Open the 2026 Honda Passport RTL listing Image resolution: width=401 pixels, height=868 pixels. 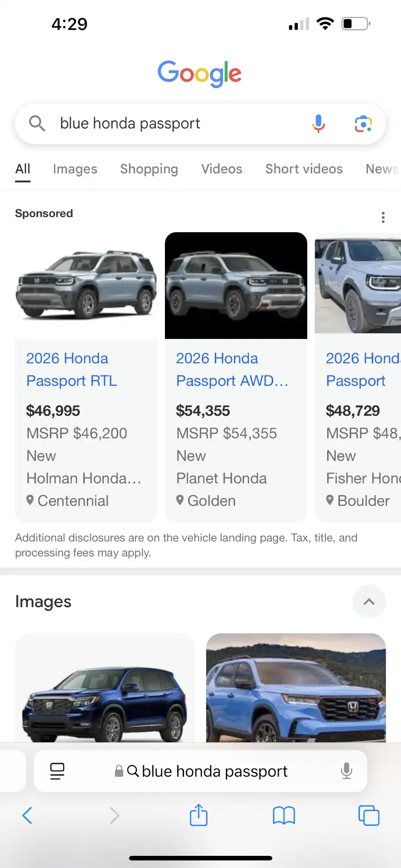72,369
